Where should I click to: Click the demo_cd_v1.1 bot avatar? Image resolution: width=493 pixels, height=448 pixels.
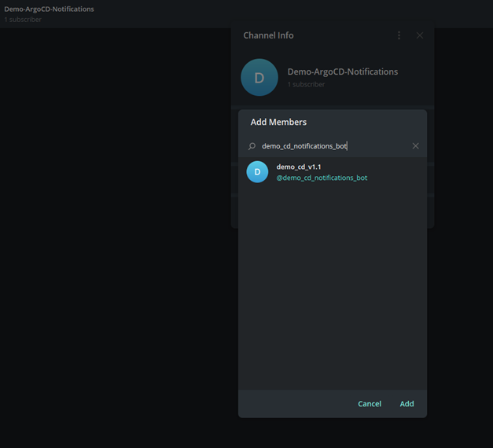[257, 171]
